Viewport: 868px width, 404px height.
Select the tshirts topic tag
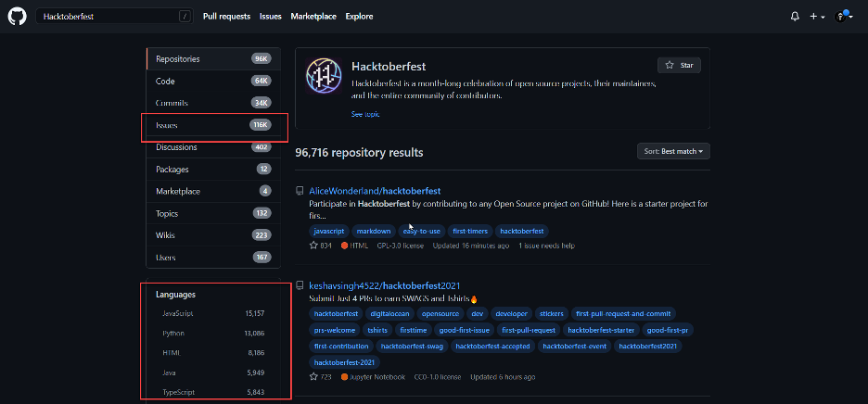[377, 330]
